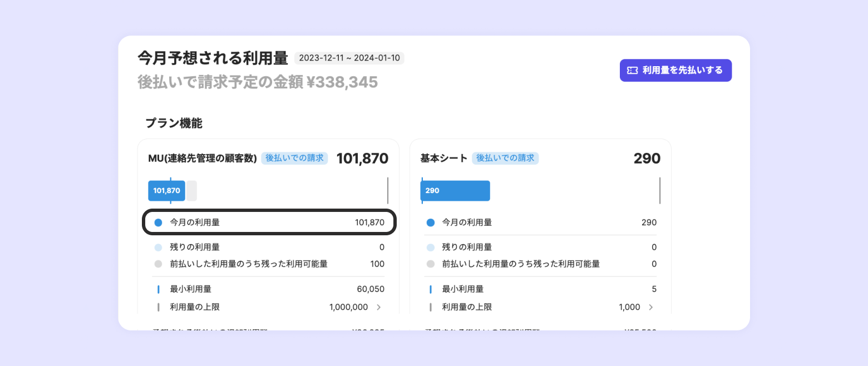Click the 今月予想される利用量 heading
The image size is (868, 366).
point(213,58)
